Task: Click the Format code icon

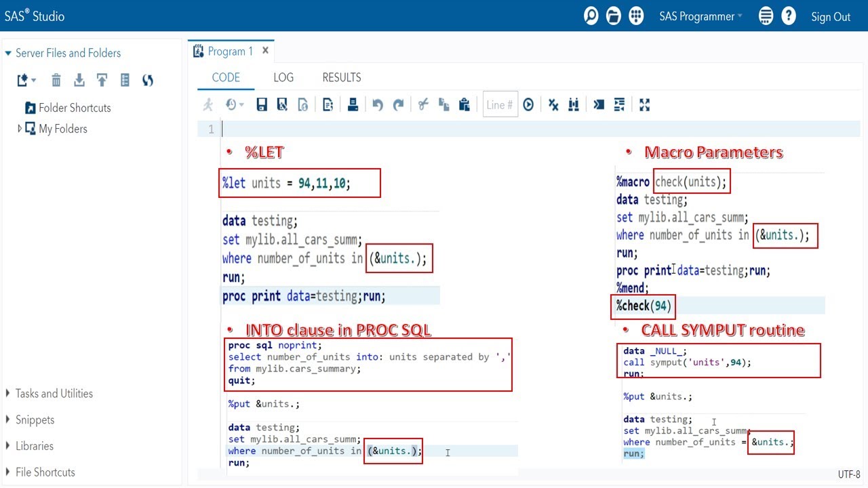Action: click(x=599, y=104)
